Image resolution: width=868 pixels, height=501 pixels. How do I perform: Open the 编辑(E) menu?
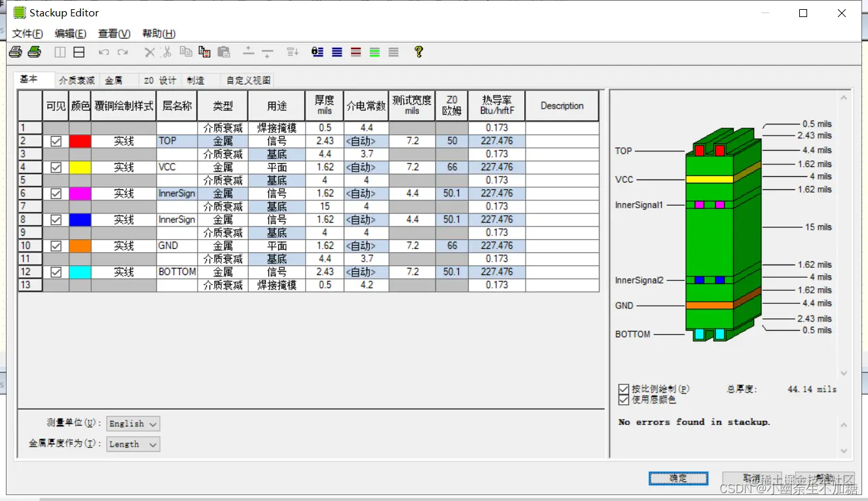pyautogui.click(x=70, y=33)
